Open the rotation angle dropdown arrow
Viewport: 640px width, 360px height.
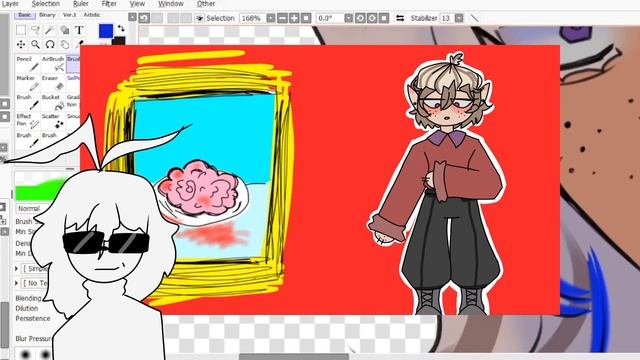tap(348, 18)
